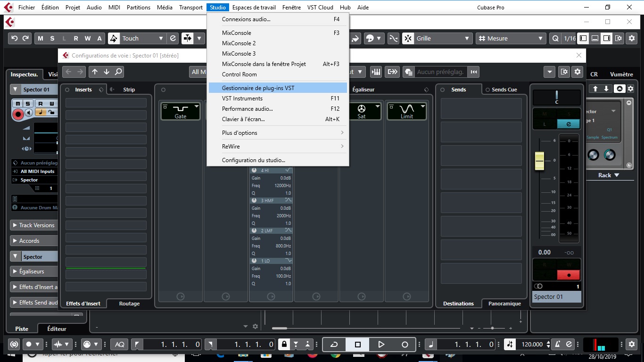Screen dimensions: 644x362
Task: Click the gear settings icon in Channel Settings toolbar
Action: click(577, 72)
